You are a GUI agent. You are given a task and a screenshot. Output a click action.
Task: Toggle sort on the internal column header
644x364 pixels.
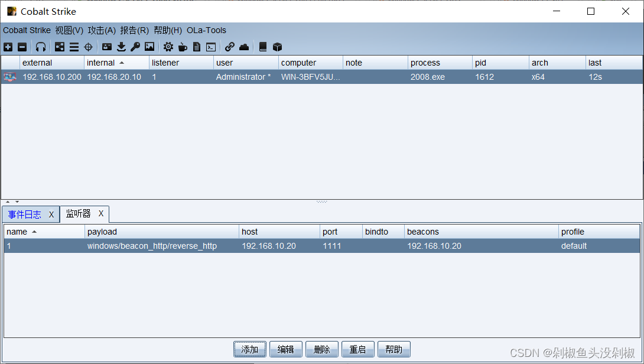116,63
